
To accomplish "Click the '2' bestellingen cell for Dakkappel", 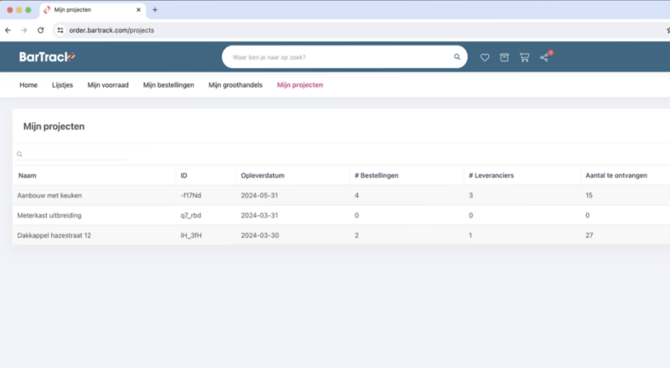I will [357, 236].
